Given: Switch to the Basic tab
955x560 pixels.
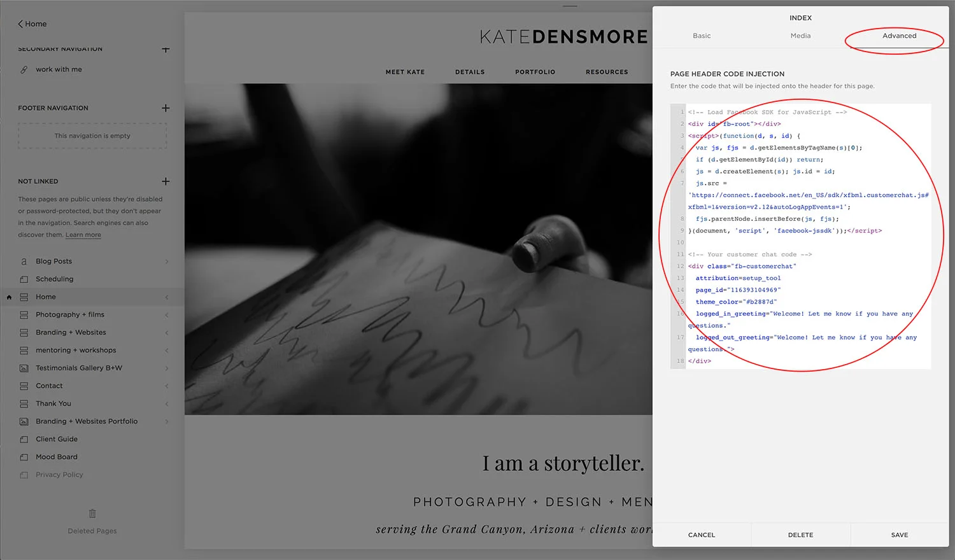Looking at the screenshot, I should [x=702, y=36].
